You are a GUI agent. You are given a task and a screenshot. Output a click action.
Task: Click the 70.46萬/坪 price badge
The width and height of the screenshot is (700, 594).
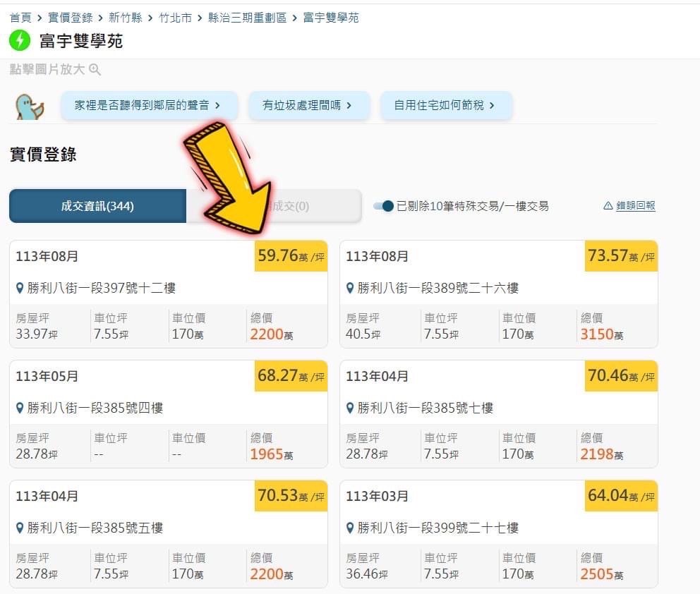(621, 376)
